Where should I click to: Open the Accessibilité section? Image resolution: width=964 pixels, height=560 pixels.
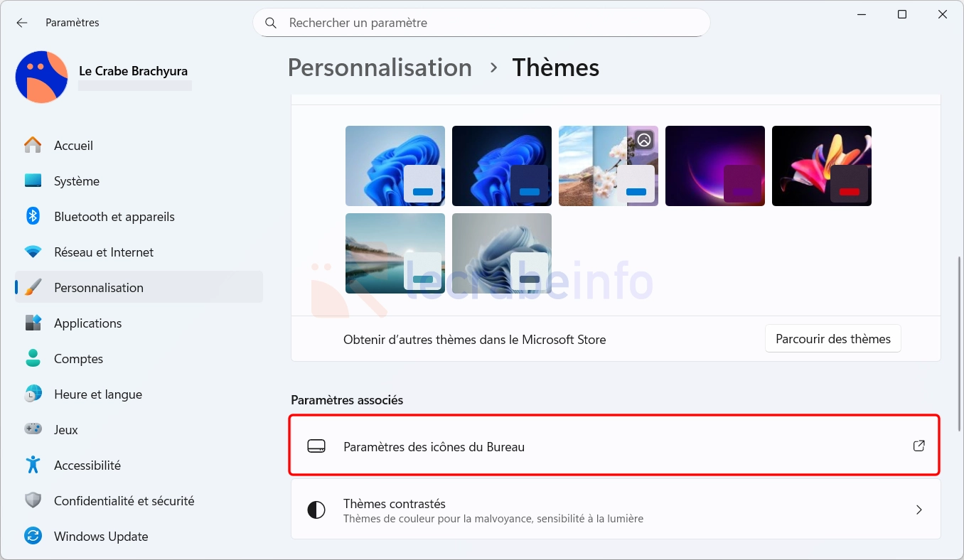pos(139,465)
